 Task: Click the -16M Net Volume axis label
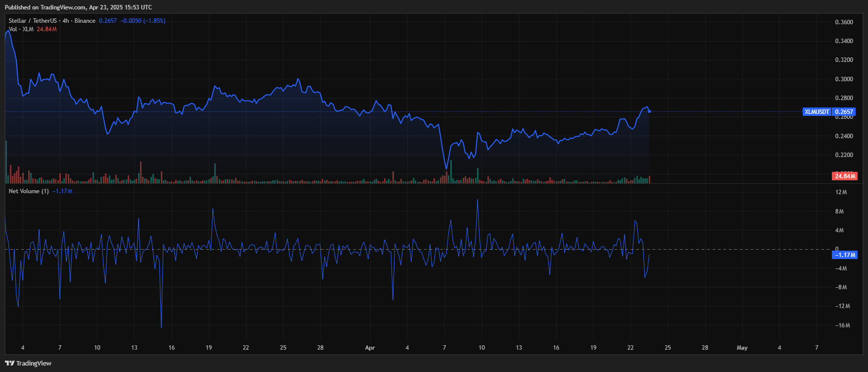(843, 325)
